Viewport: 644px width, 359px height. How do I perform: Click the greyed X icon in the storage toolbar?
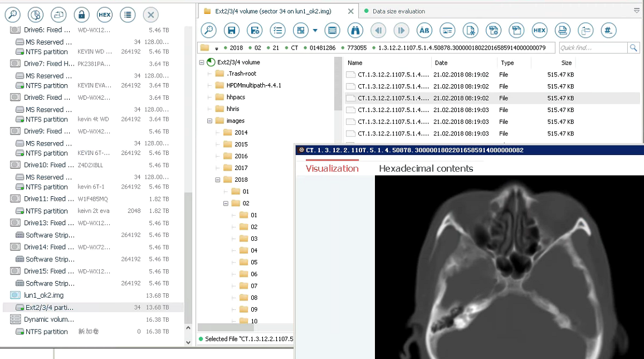pyautogui.click(x=151, y=15)
